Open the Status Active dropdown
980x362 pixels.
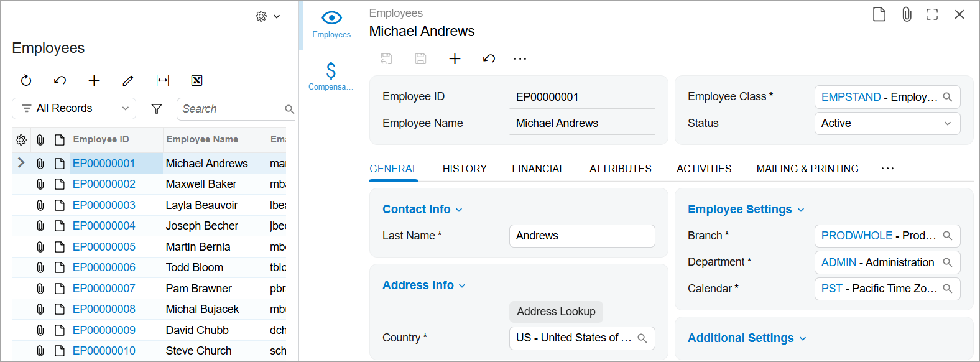coord(887,123)
